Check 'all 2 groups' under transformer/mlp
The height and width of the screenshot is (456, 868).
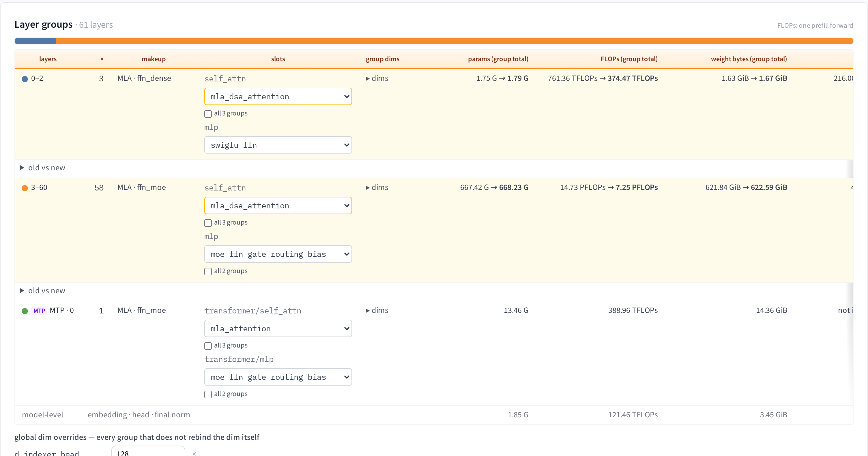click(208, 395)
